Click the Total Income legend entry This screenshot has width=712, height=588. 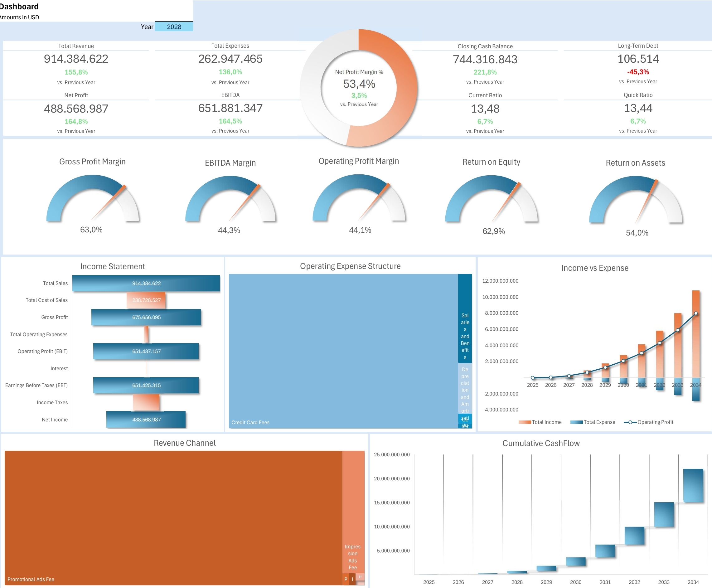pos(540,422)
